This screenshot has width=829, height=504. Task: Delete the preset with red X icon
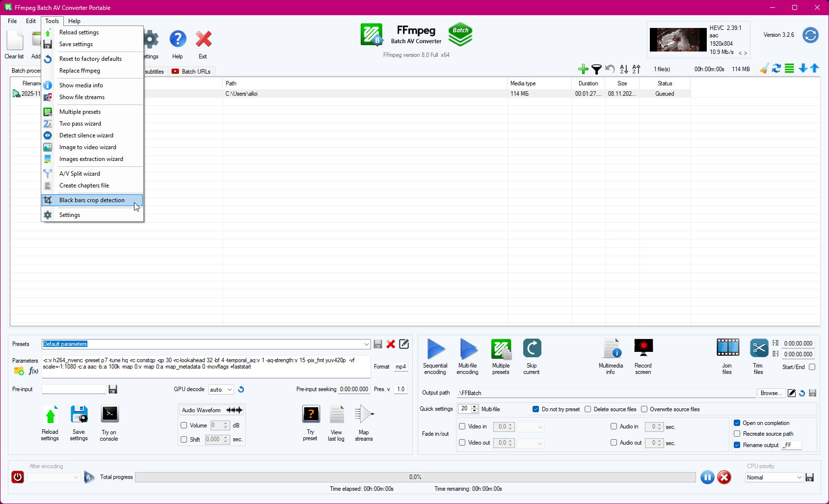pyautogui.click(x=391, y=344)
